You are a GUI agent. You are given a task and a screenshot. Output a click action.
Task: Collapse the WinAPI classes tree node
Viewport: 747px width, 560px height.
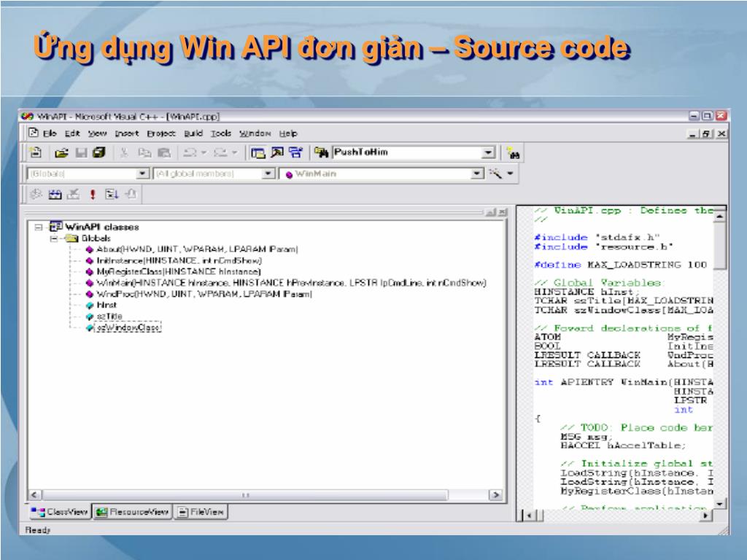tap(38, 227)
